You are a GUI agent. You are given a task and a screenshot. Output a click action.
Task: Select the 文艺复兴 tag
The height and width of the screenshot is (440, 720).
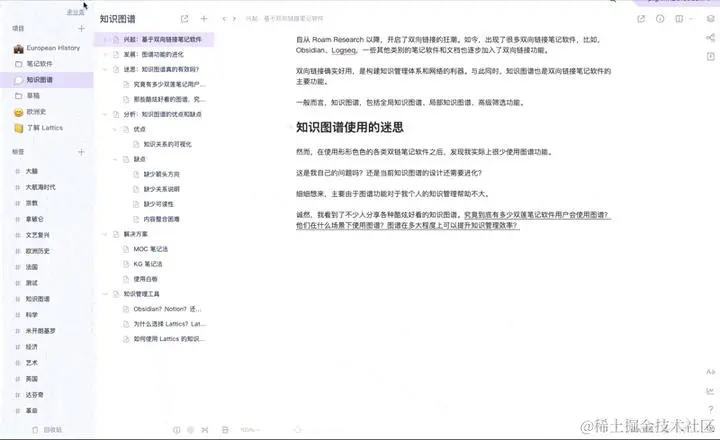point(38,235)
